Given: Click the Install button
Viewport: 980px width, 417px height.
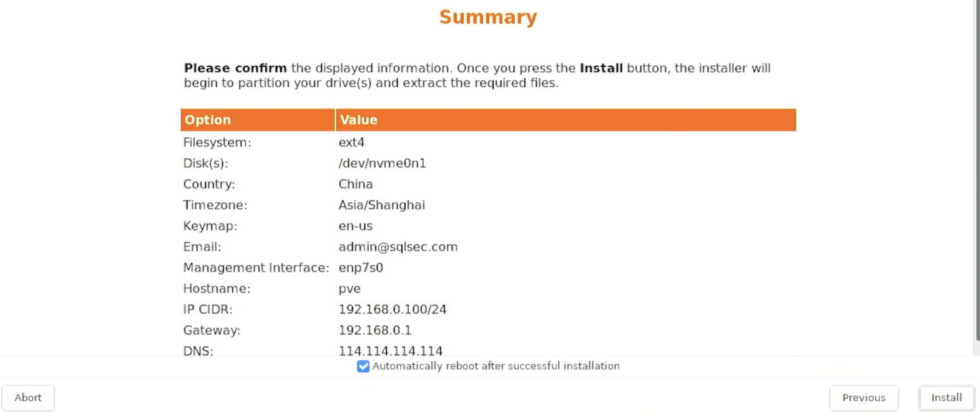Looking at the screenshot, I should [x=946, y=398].
